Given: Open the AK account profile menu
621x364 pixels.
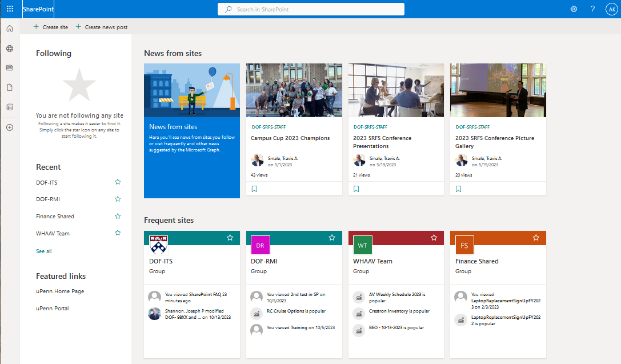Looking at the screenshot, I should (x=612, y=9).
